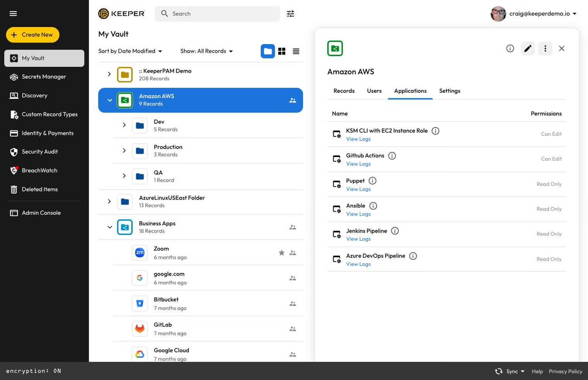Open the three-dot more options menu
This screenshot has height=380, width=588.
pyautogui.click(x=545, y=48)
